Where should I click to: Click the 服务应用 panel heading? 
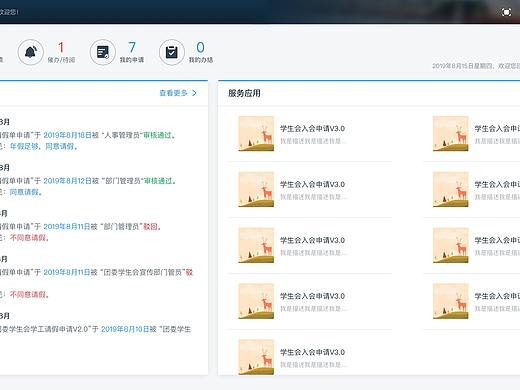pos(244,93)
